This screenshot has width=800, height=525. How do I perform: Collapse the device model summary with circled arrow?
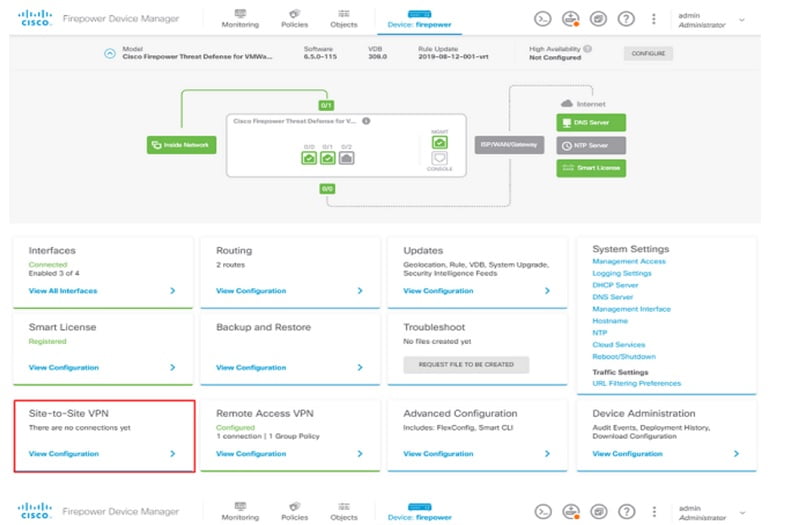(x=110, y=53)
